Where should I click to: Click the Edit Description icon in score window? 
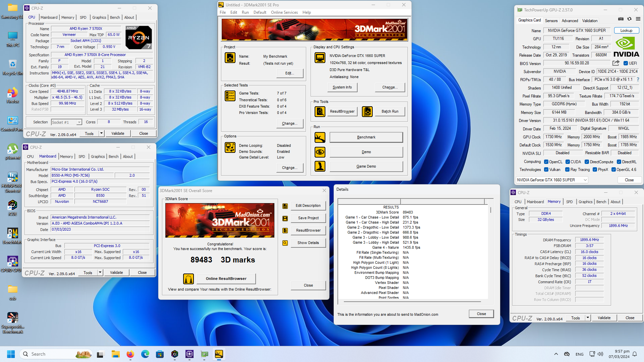tap(285, 206)
